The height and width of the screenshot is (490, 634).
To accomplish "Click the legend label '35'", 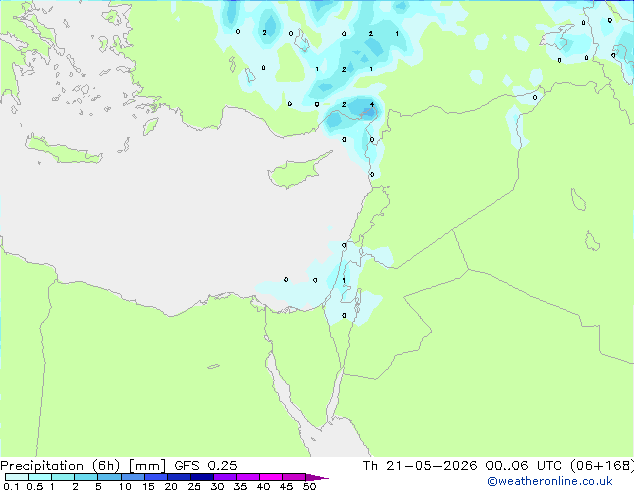I will (240, 486).
